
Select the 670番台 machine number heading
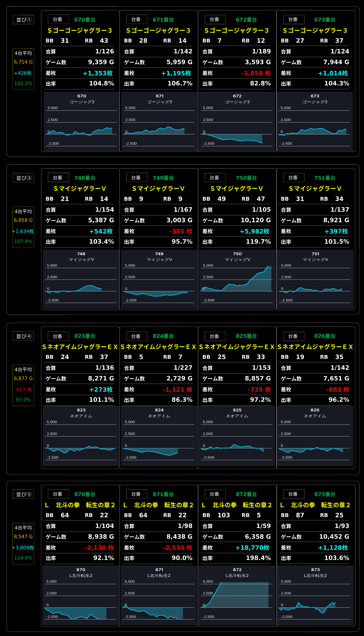pos(85,20)
